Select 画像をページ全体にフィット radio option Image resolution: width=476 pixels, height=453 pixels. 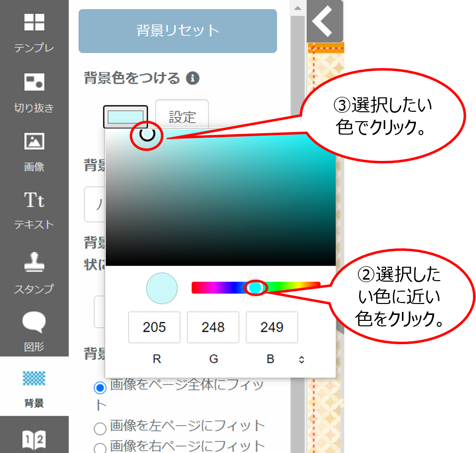[100, 387]
